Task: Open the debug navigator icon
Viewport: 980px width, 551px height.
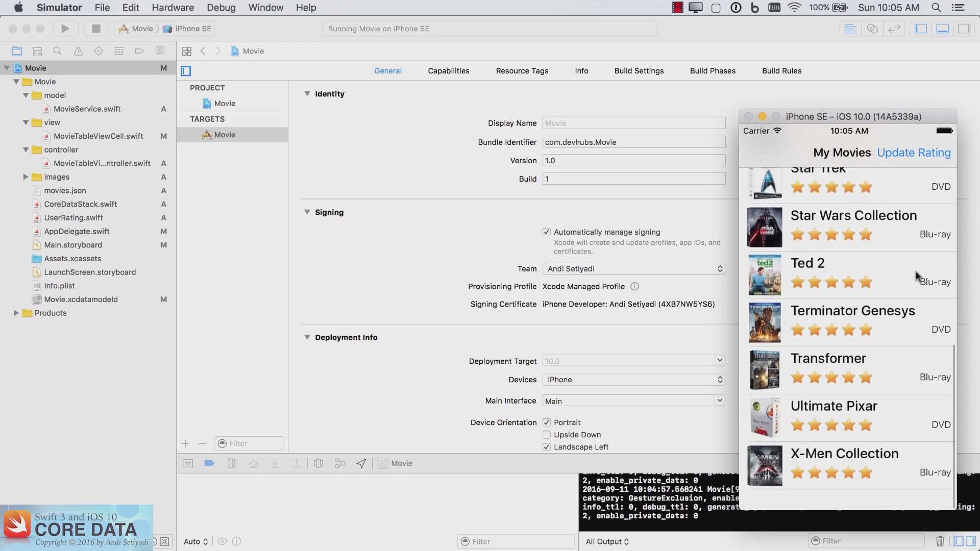Action: tap(119, 51)
